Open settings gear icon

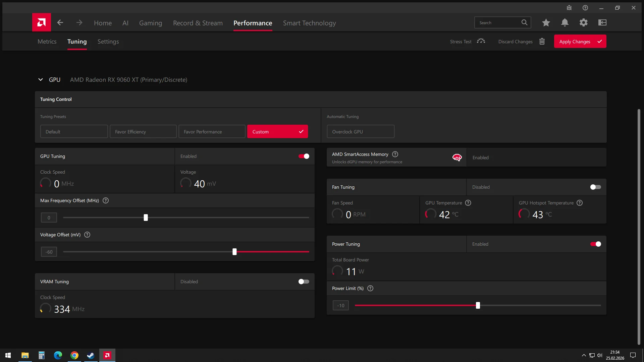[x=584, y=22]
